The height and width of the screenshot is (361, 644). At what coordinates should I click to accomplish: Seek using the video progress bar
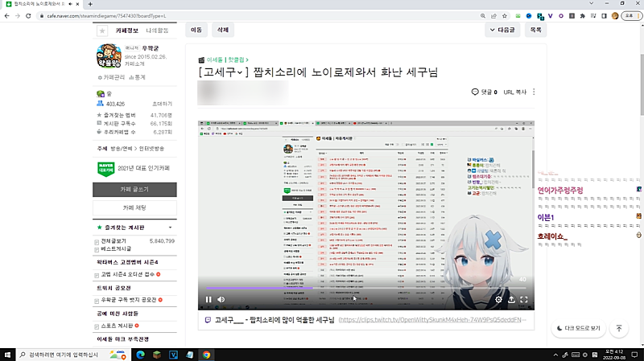click(362, 287)
